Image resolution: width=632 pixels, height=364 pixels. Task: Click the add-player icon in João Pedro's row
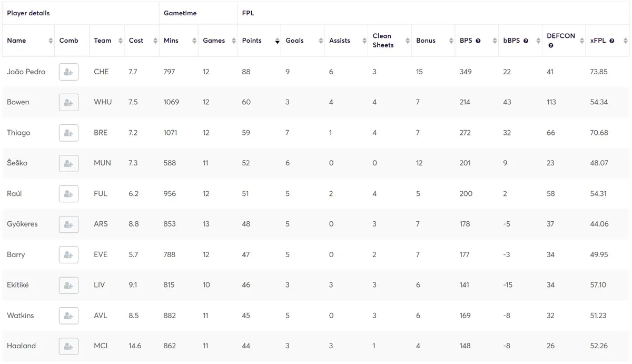68,72
